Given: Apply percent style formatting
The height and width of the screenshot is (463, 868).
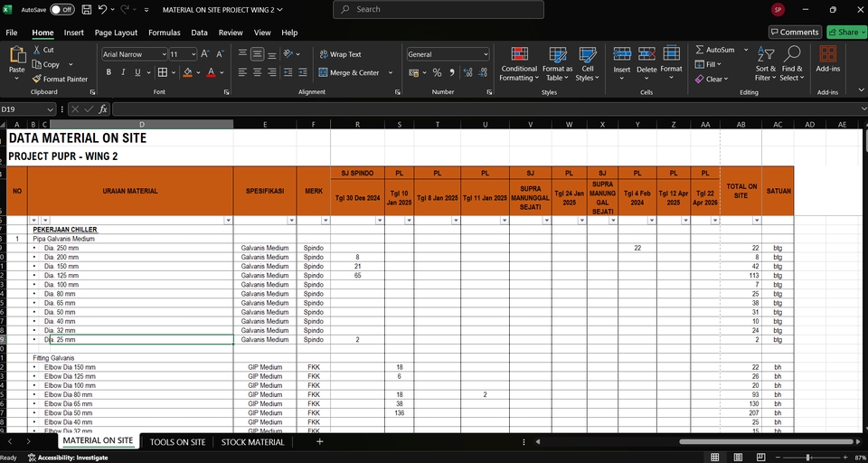Looking at the screenshot, I should click(437, 72).
